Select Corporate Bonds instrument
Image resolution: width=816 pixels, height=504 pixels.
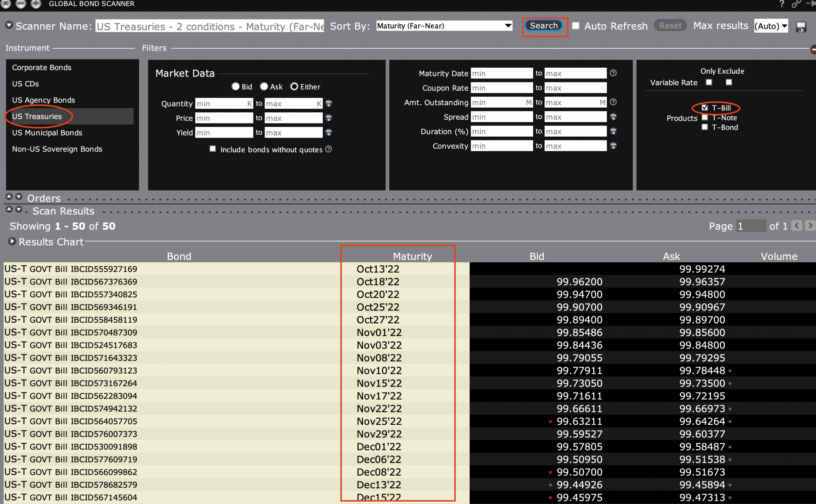tap(41, 67)
